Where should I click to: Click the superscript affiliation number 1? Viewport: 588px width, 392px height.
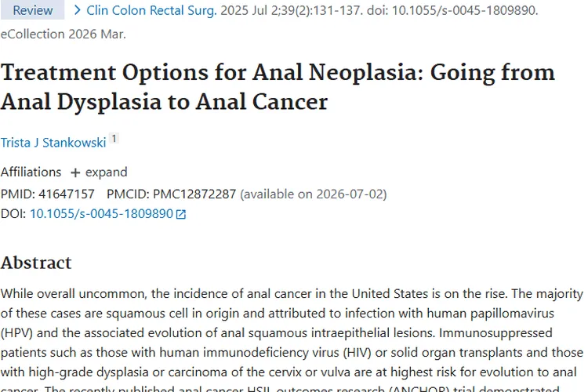[114, 139]
